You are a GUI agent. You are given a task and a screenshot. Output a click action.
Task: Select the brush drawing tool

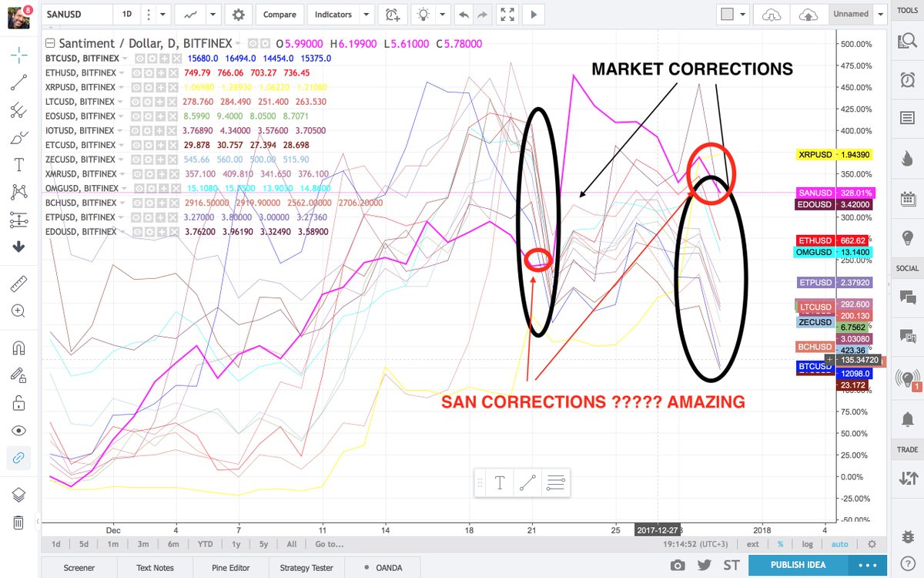click(19, 138)
